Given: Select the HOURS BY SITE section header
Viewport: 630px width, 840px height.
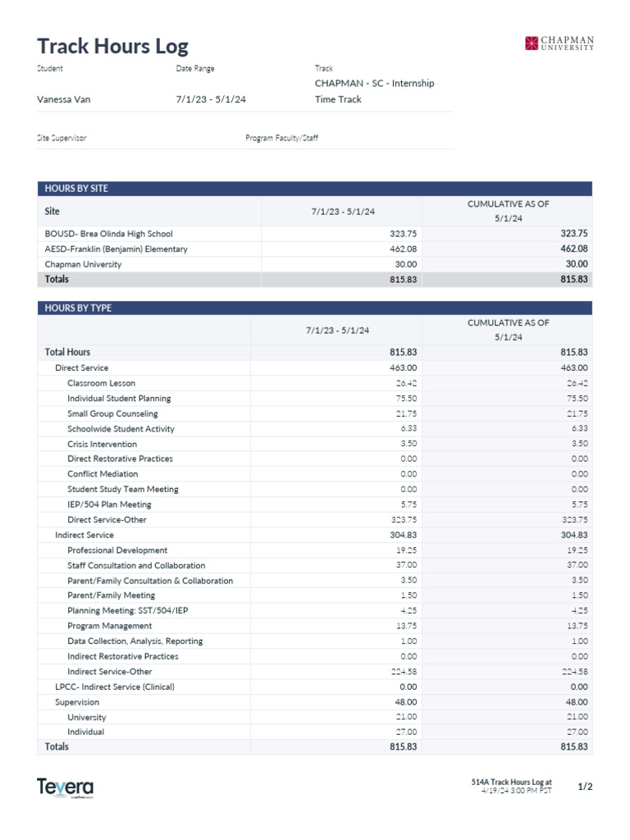Looking at the screenshot, I should point(76,189).
